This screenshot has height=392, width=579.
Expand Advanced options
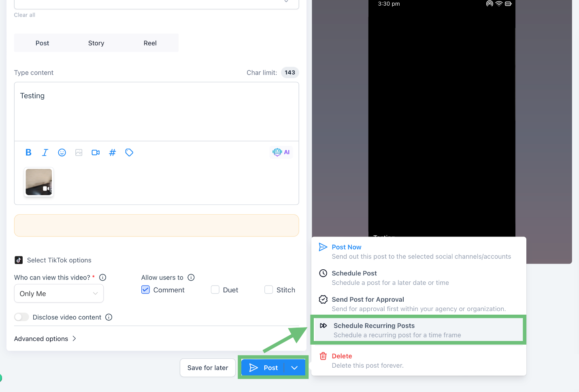45,339
